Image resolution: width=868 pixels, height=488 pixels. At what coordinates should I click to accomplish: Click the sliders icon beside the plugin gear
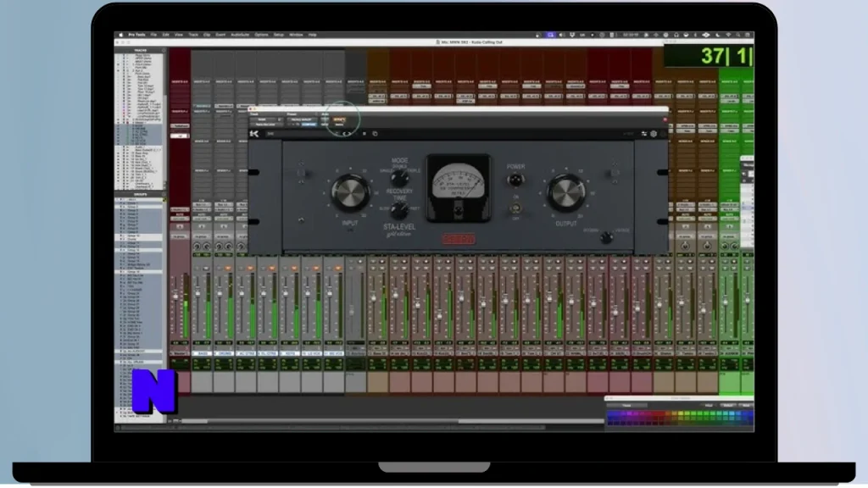(644, 134)
